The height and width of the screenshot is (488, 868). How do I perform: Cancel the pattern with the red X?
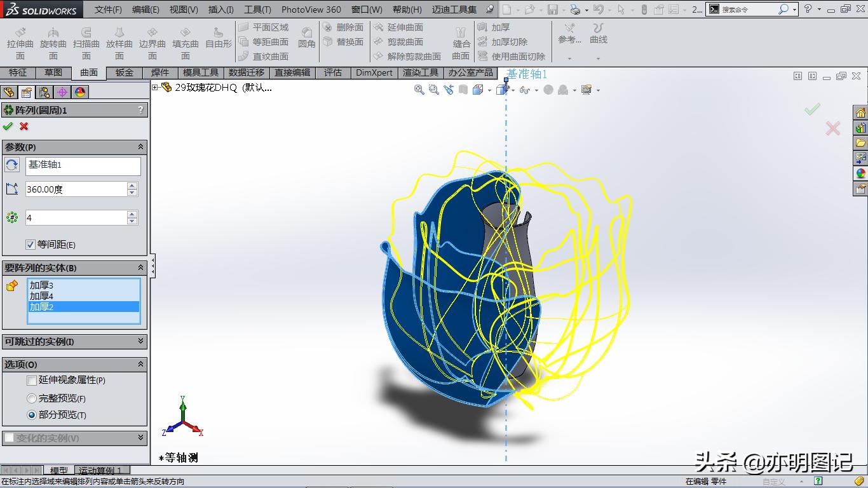pos(23,126)
